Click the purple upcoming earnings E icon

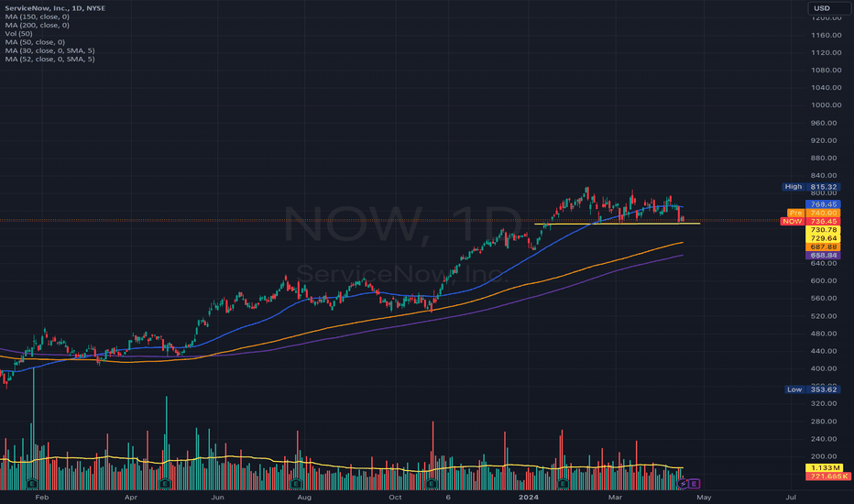[694, 483]
